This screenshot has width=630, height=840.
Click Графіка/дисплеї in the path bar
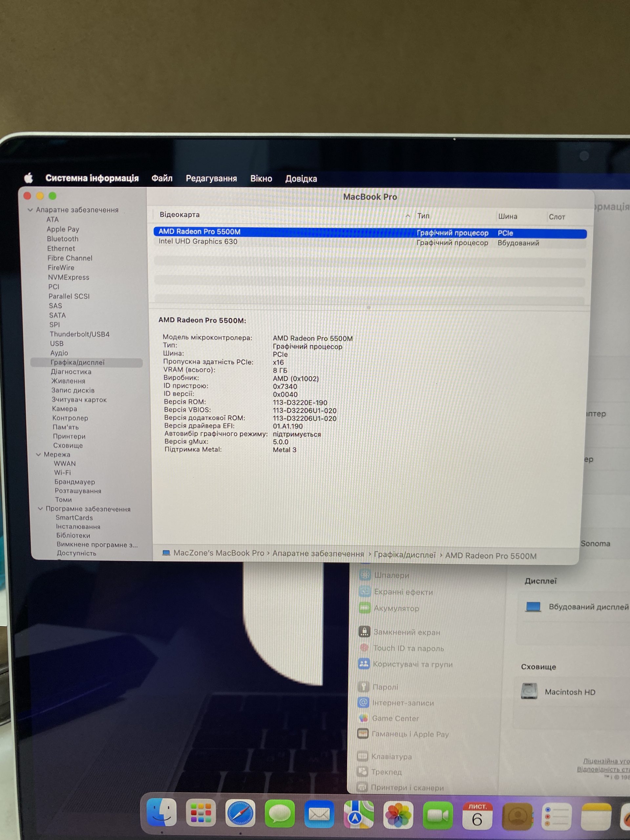[x=405, y=555]
